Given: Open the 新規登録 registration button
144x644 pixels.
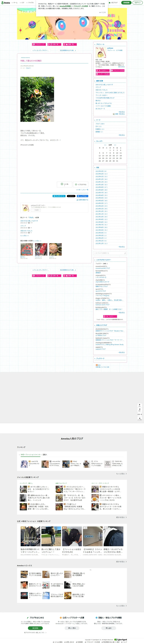Looking at the screenshot, I should point(126,3).
